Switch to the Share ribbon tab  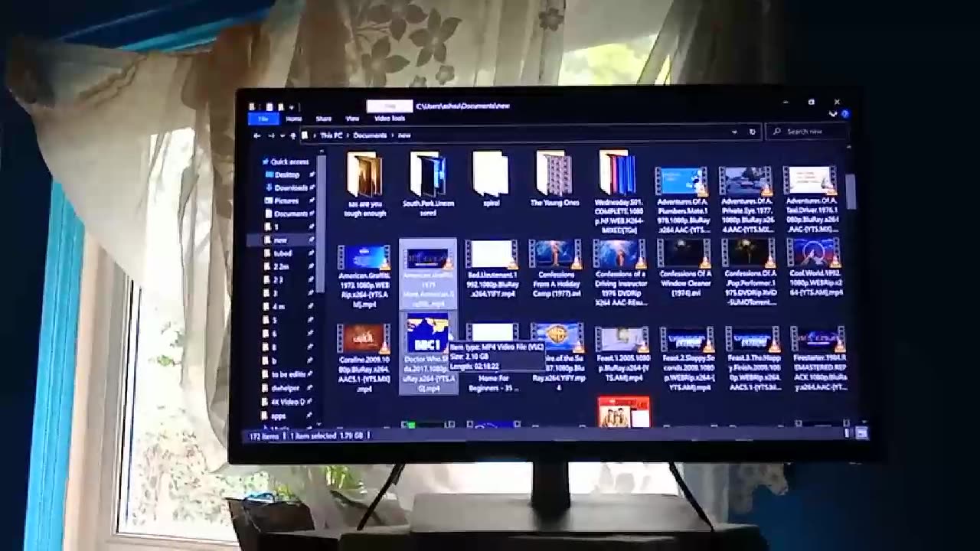(324, 119)
